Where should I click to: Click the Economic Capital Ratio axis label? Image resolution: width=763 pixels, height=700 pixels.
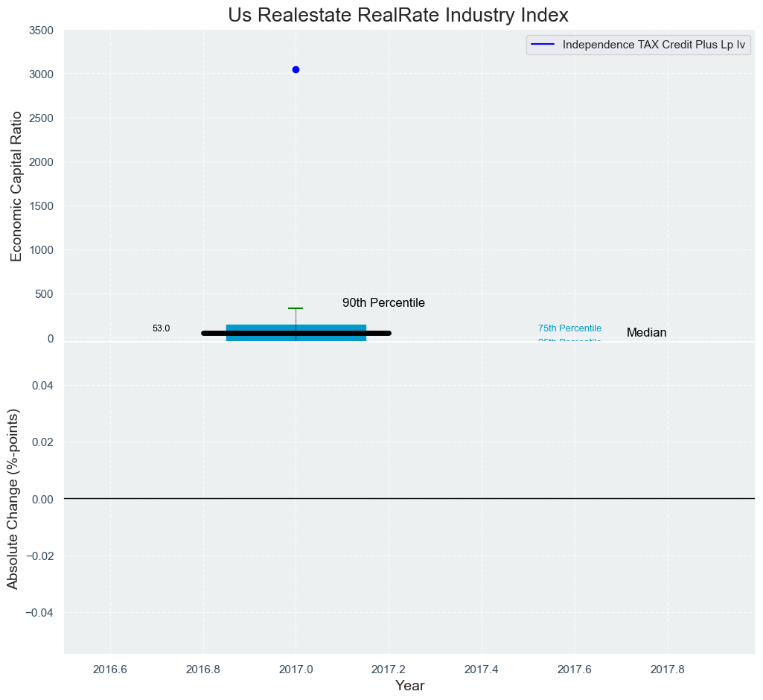pos(16,186)
